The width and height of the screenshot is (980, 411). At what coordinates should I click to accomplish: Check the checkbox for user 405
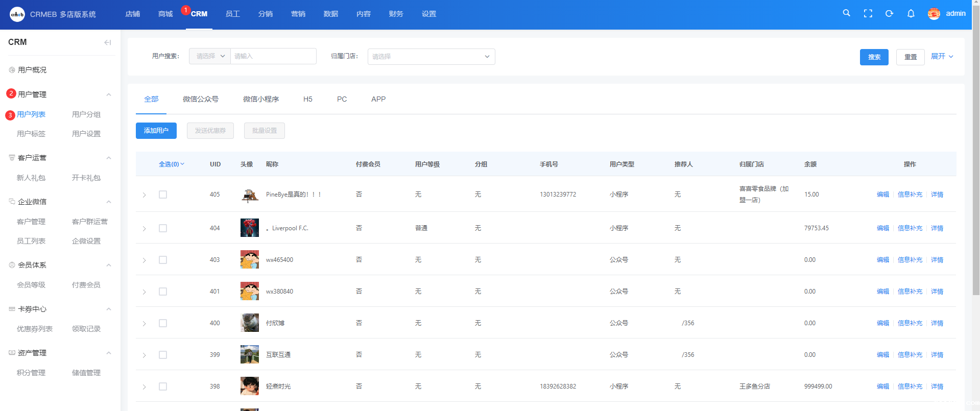click(x=163, y=195)
